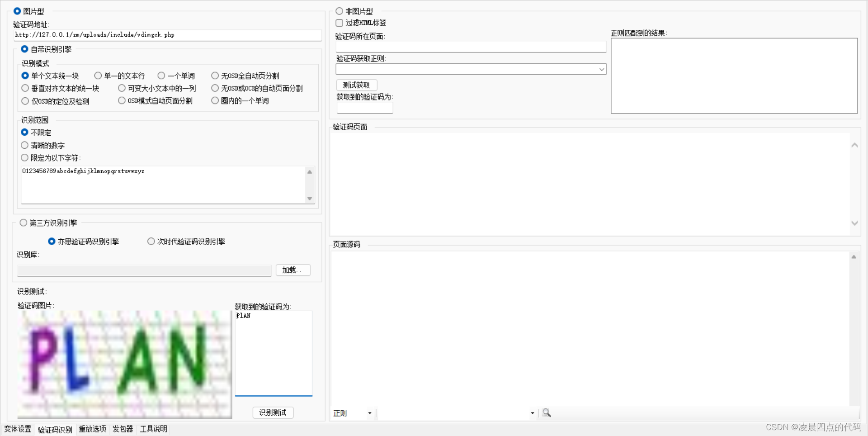Click the 测试获取 button
Viewport: 868px width, 436px height.
(x=356, y=85)
